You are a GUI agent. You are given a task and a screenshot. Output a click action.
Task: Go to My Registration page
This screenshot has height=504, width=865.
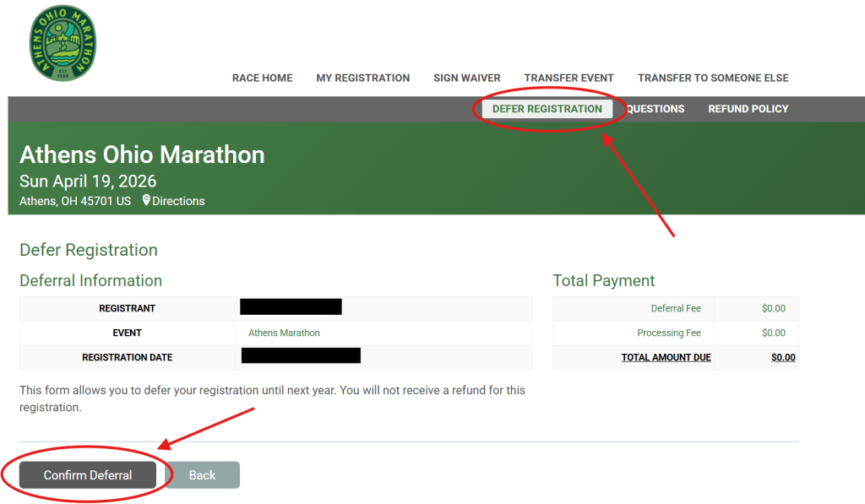click(362, 78)
